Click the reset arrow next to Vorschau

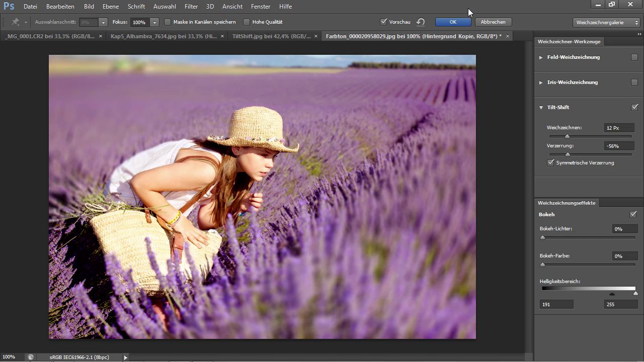click(421, 22)
